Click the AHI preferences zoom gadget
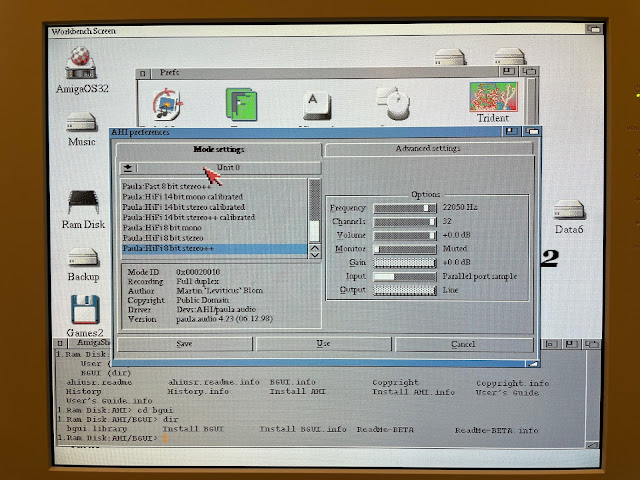Screen dimensions: 640x480 pyautogui.click(x=511, y=131)
